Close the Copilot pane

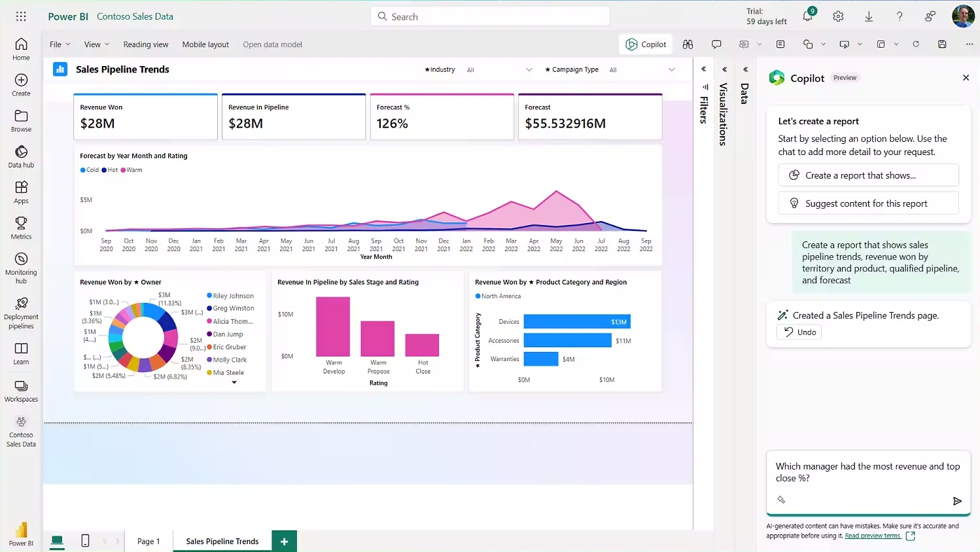[x=966, y=78]
